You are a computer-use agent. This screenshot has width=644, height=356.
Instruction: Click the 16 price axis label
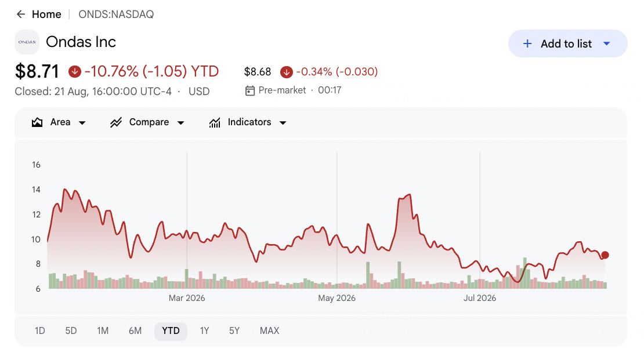point(36,165)
